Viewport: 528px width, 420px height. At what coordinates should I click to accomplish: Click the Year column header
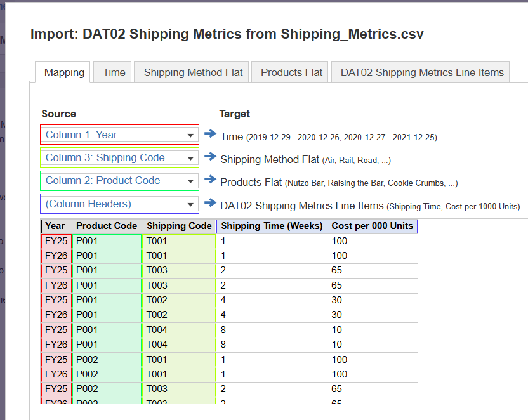point(56,226)
